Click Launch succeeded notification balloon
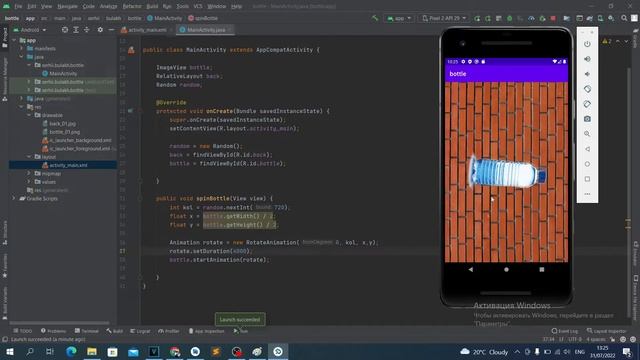The width and height of the screenshot is (640, 360). coord(240,319)
